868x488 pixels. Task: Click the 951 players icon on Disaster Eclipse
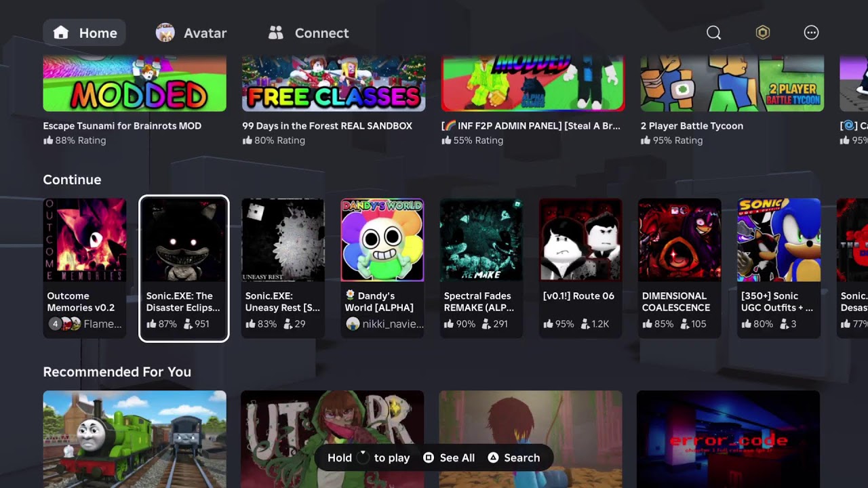pos(188,324)
